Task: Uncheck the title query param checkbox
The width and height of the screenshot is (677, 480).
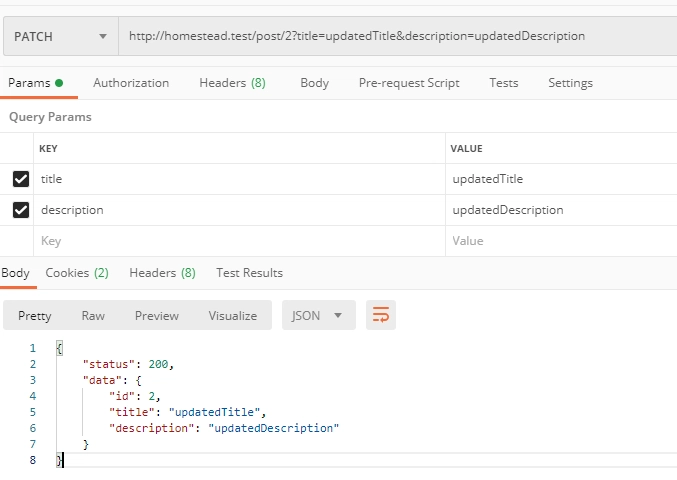Action: [x=21, y=179]
